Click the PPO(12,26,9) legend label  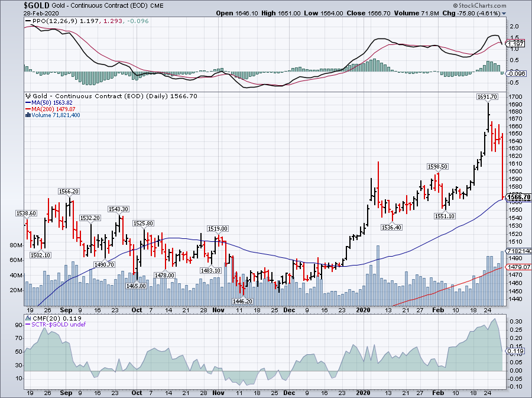point(56,21)
